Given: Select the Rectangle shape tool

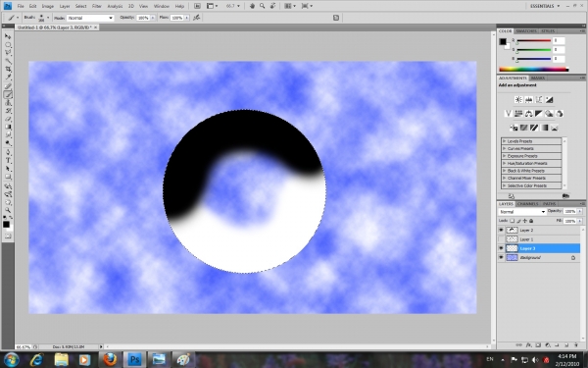Looking at the screenshot, I should pyautogui.click(x=8, y=178).
